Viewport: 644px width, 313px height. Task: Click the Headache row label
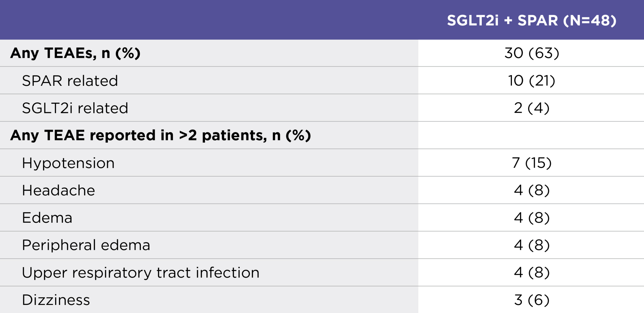(58, 190)
